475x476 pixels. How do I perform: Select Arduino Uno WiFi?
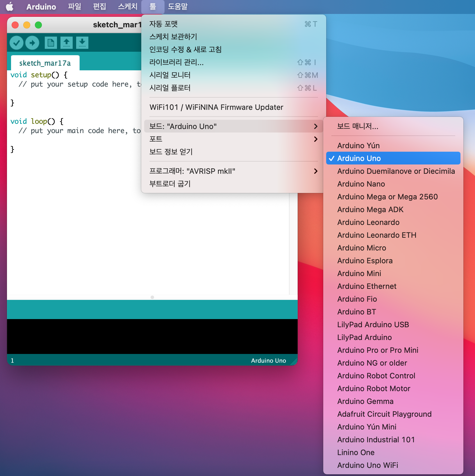tap(393, 465)
